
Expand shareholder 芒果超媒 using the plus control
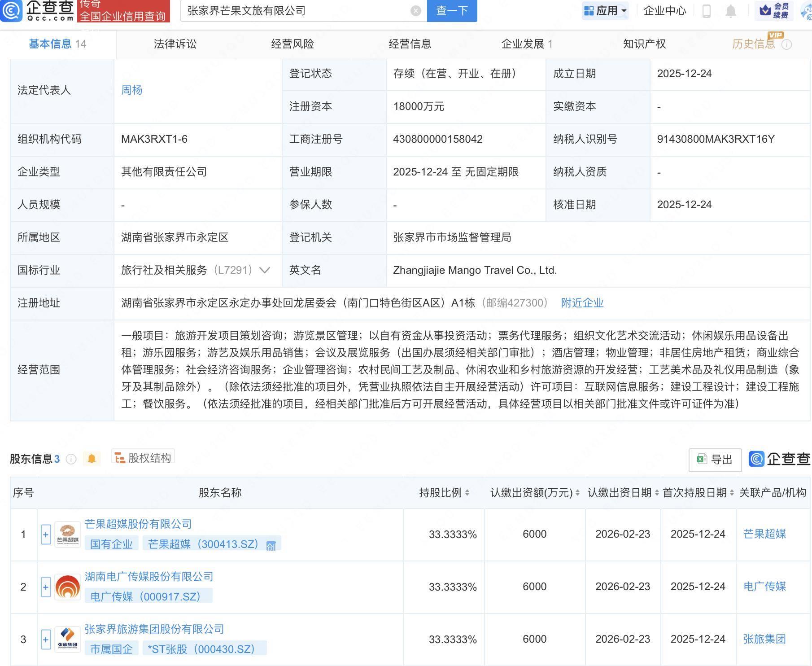(45, 535)
